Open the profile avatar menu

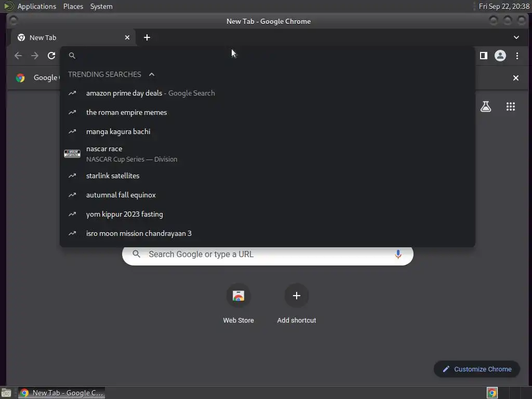(500, 56)
